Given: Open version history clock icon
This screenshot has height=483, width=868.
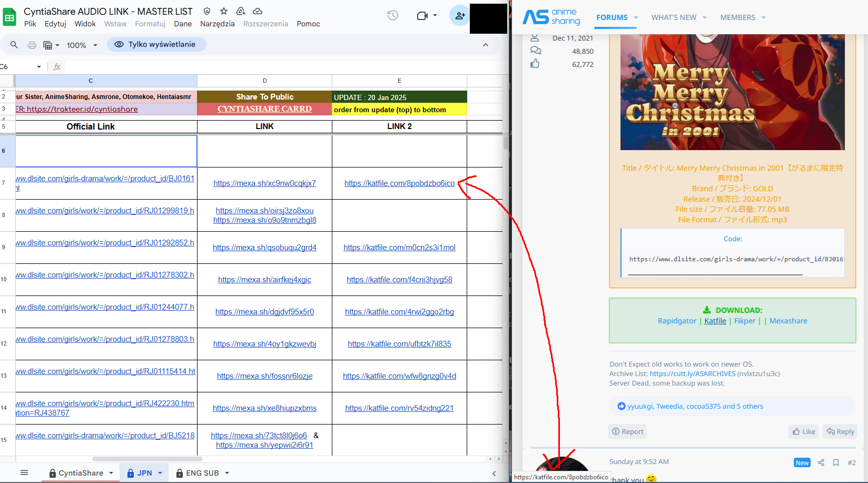Looking at the screenshot, I should 393,15.
